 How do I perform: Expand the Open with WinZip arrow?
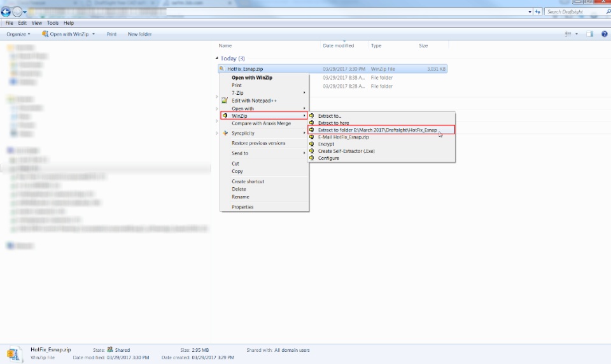click(x=94, y=34)
